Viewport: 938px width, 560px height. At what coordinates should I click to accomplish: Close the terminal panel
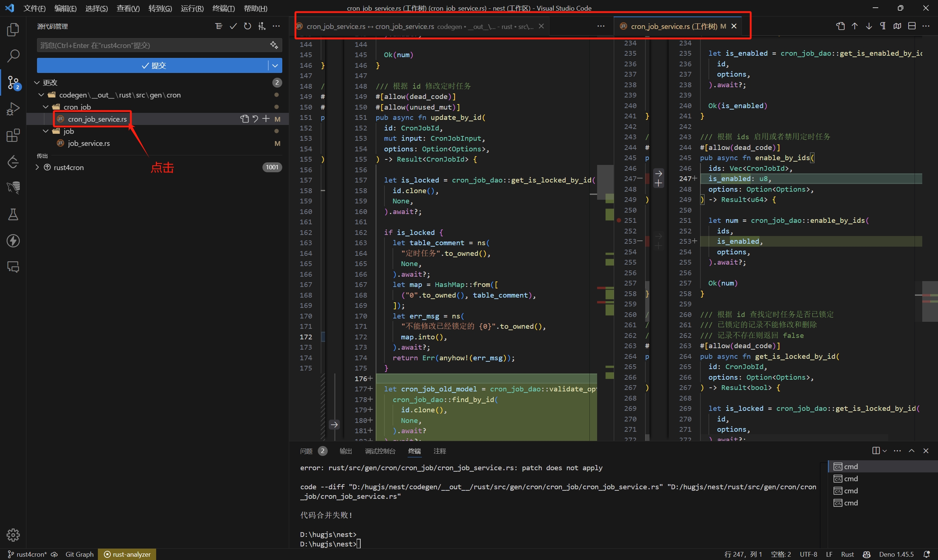tap(926, 450)
